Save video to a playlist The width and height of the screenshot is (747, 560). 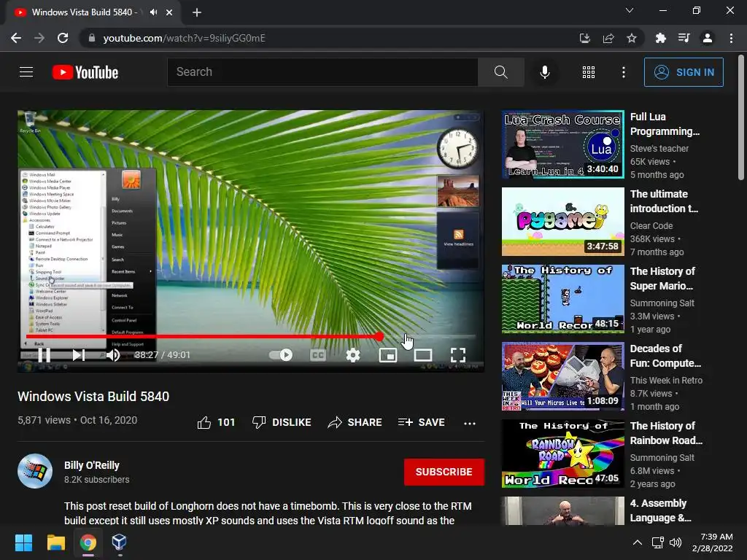coord(421,422)
